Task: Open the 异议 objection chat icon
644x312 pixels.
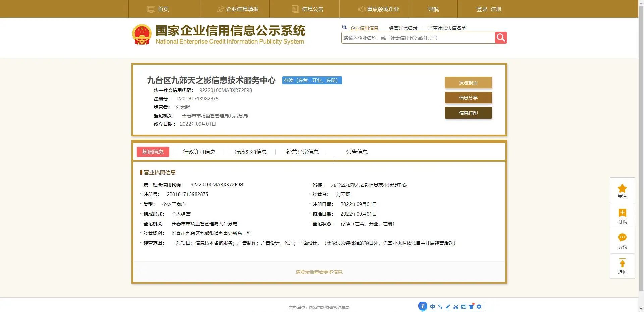Action: point(622,238)
